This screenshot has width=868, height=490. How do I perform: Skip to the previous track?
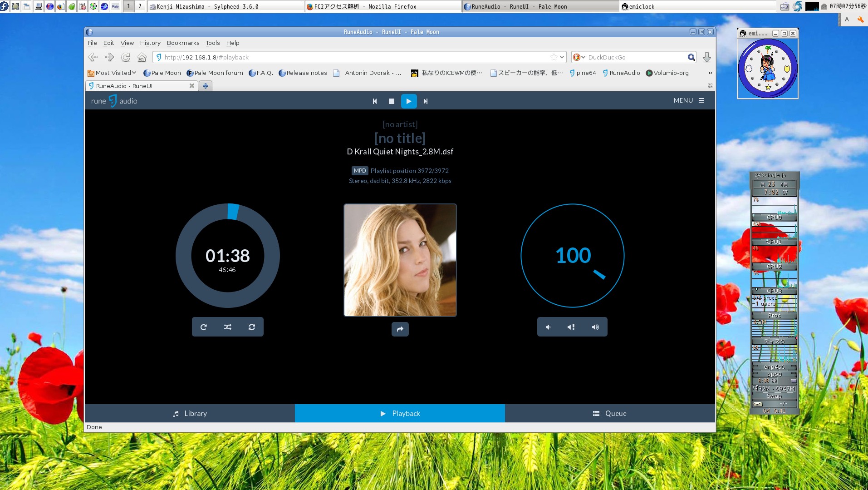(375, 101)
